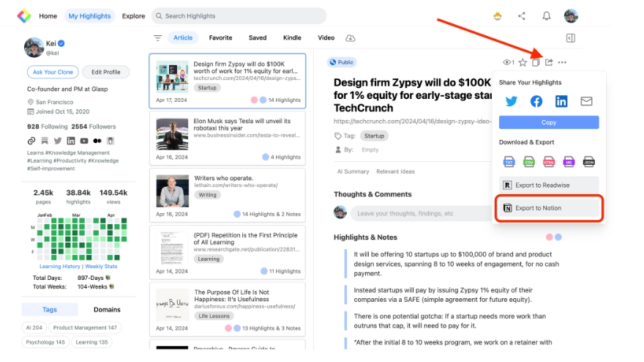The width and height of the screenshot is (644, 362).
Task: Open the user avatar menu in top bar
Action: [x=571, y=16]
